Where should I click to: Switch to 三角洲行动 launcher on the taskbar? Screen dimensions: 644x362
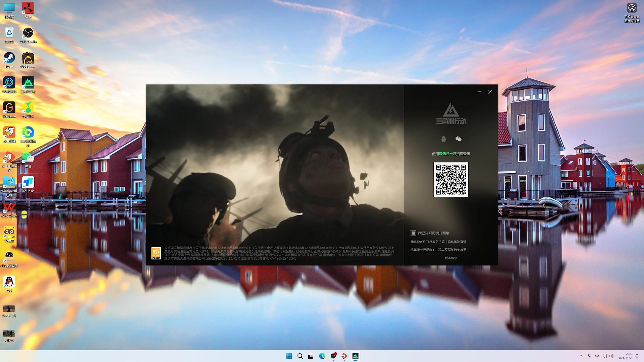356,356
